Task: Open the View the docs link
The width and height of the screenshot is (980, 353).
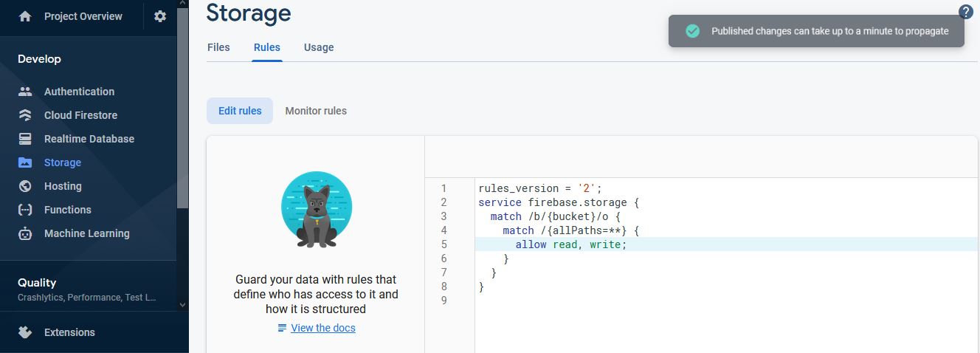Action: tap(322, 328)
